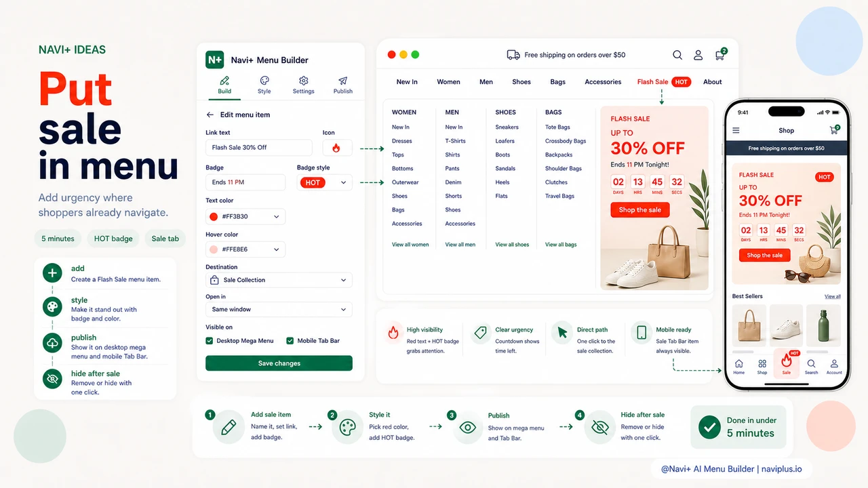Click the Mobile ready phone icon
Viewport: 868px width, 488px height.
pyautogui.click(x=641, y=333)
